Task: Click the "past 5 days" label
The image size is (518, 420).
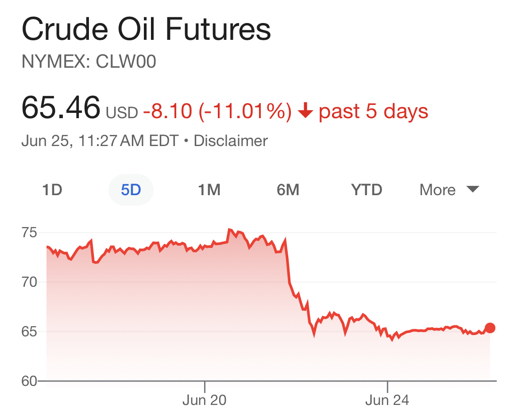Action: [x=374, y=111]
